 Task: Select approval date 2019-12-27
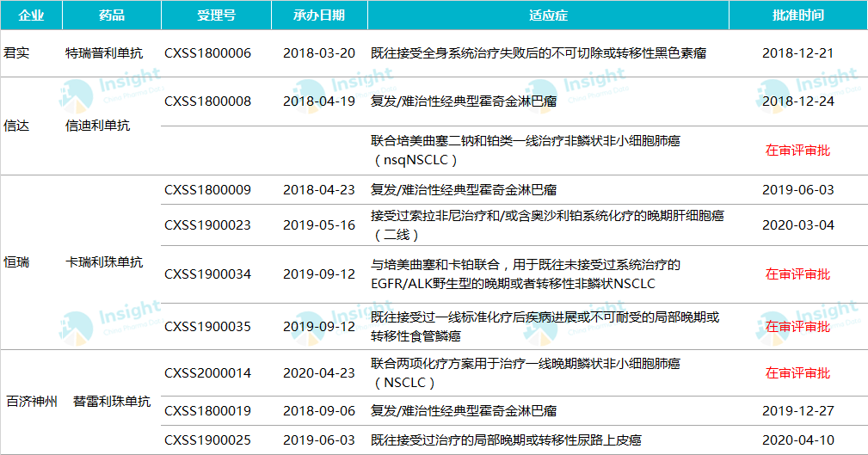(x=798, y=411)
